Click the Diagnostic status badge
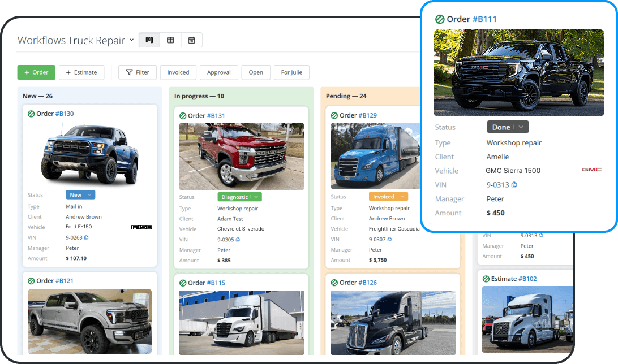The height and width of the screenshot is (364, 618). 239,197
